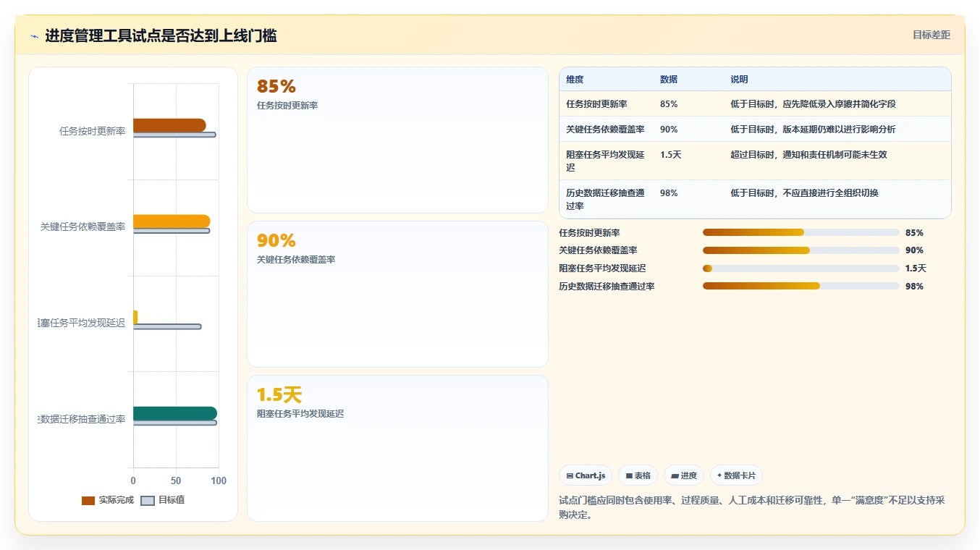The width and height of the screenshot is (980, 550).
Task: Click note 低于目标时，应先降低录入摩擦并简化字段
Action: click(x=813, y=104)
